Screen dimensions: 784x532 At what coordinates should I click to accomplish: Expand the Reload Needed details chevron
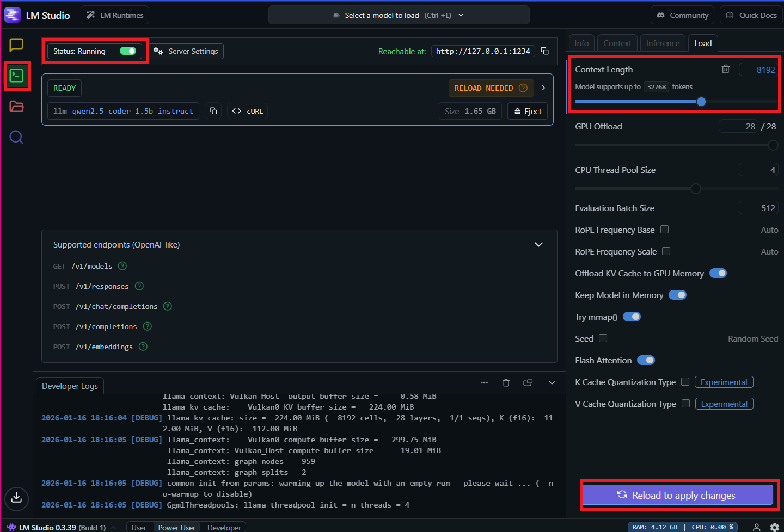543,88
